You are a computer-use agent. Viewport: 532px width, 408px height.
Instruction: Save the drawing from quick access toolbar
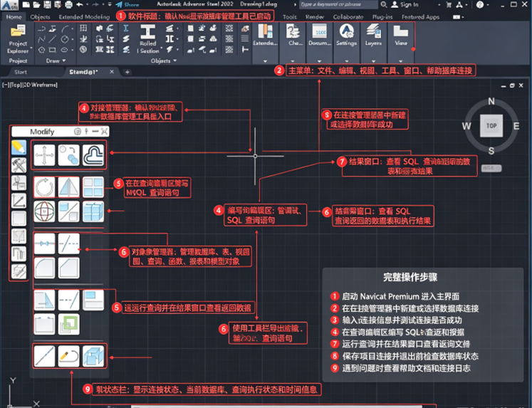click(47, 4)
